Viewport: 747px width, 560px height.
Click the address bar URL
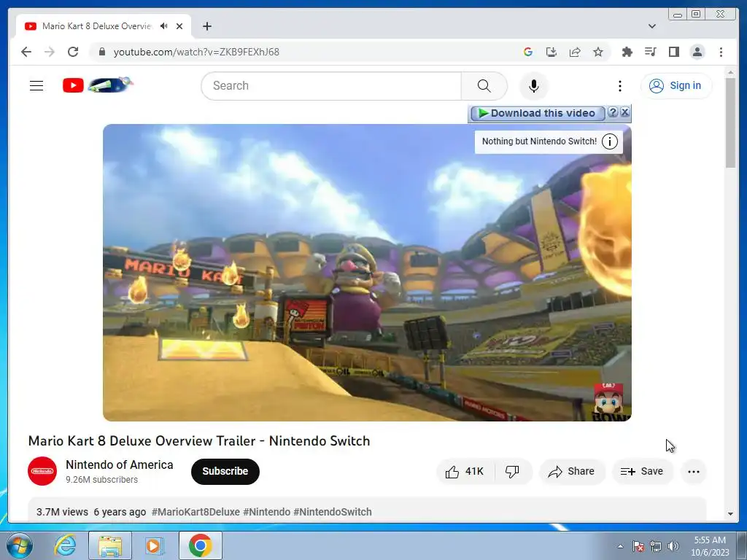click(x=196, y=52)
